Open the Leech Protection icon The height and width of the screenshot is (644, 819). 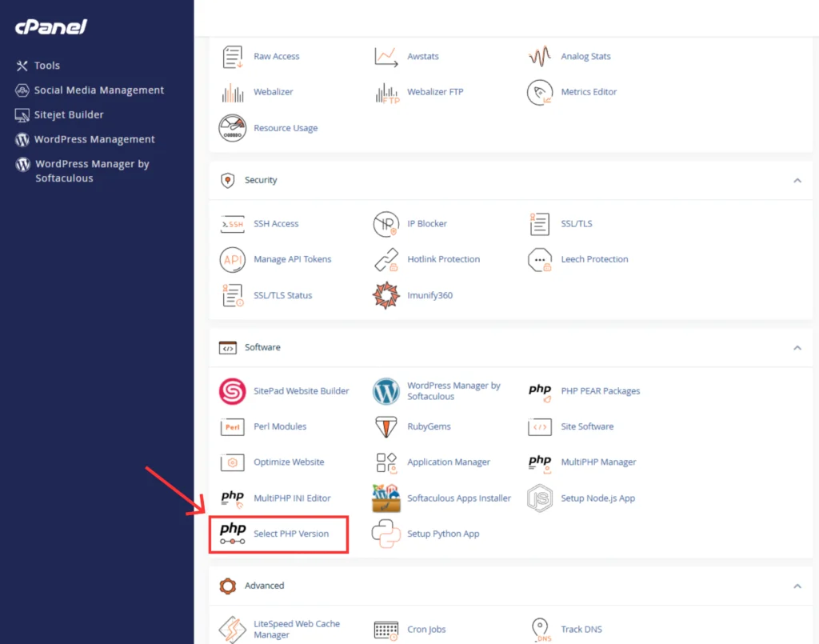point(540,259)
